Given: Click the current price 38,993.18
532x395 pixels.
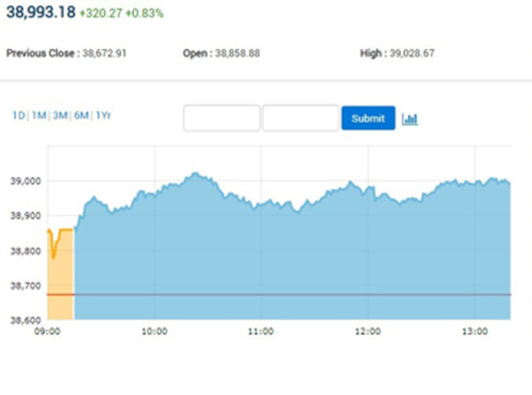Looking at the screenshot, I should 41,13.
